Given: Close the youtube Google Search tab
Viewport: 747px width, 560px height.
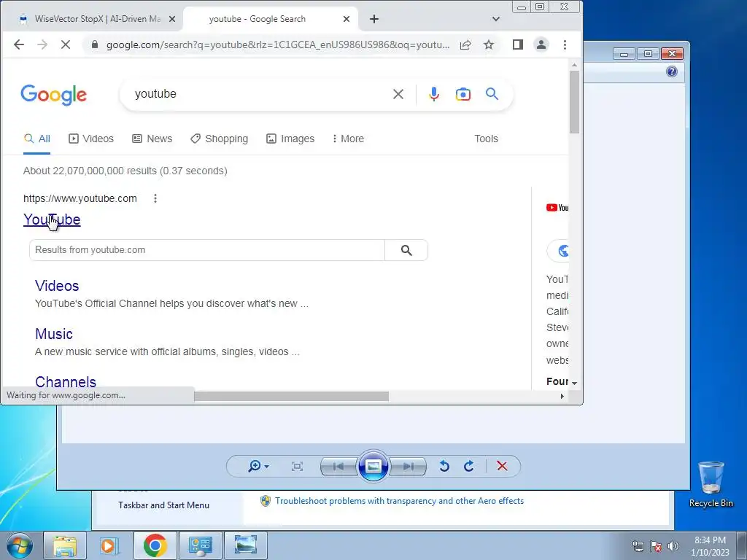Looking at the screenshot, I should 347,19.
